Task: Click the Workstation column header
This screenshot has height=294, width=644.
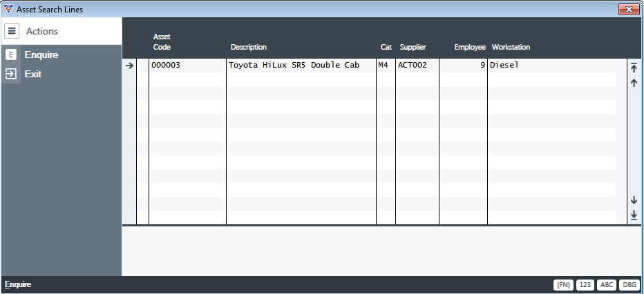Action: pos(511,47)
